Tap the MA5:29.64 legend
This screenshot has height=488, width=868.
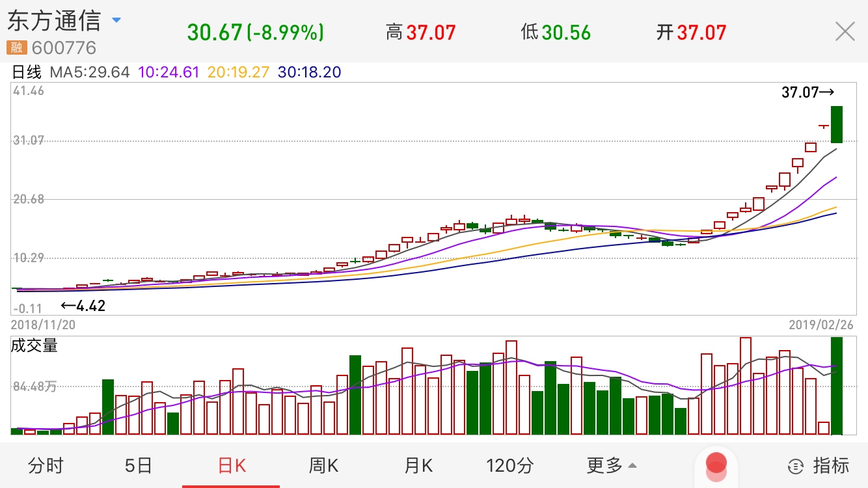coord(90,72)
